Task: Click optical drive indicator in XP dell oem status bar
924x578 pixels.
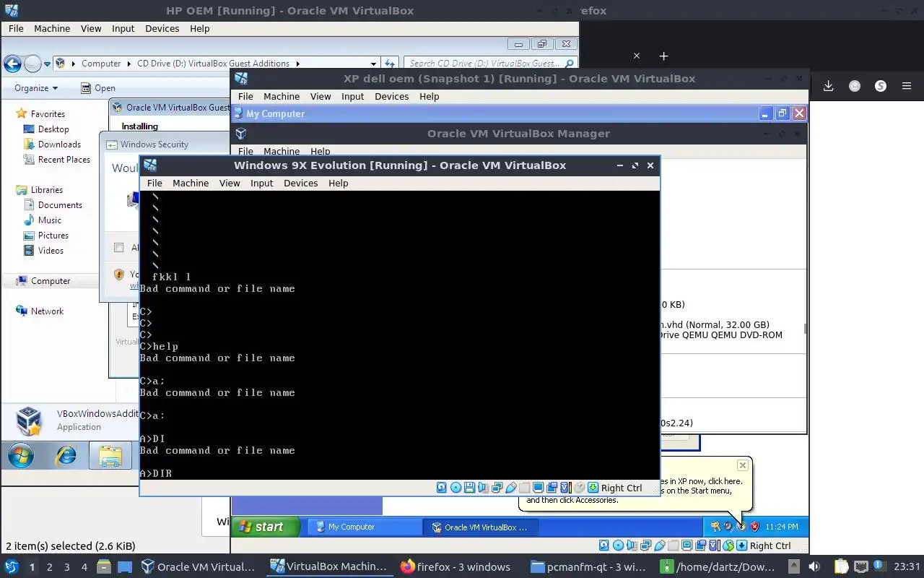Action: pyautogui.click(x=618, y=545)
